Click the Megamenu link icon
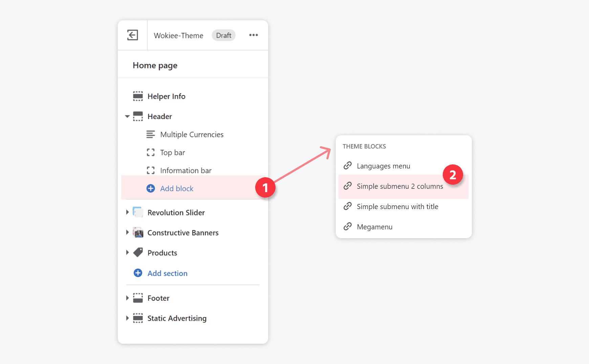 point(348,226)
